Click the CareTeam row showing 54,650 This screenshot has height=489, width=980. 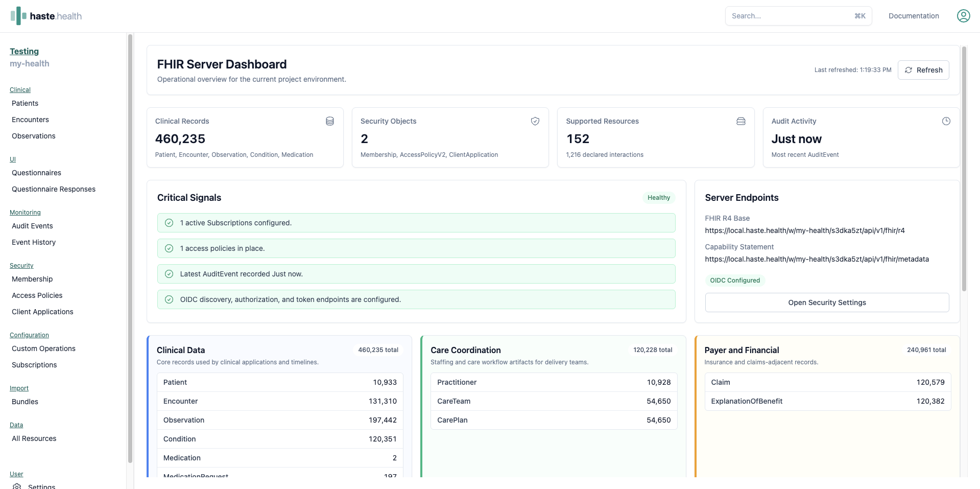point(554,401)
